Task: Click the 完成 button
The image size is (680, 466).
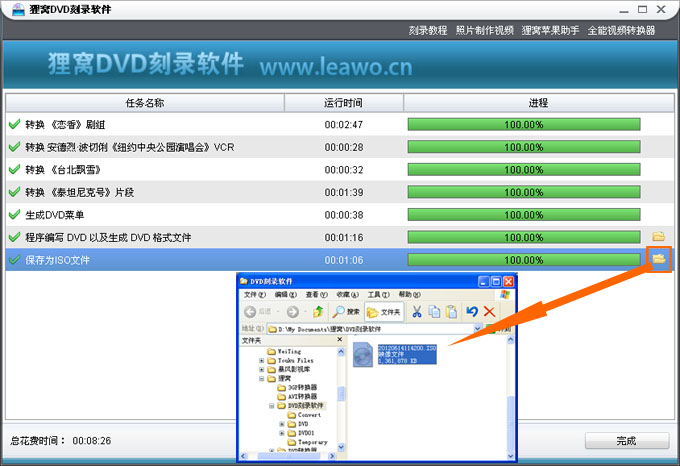Action: pyautogui.click(x=627, y=441)
